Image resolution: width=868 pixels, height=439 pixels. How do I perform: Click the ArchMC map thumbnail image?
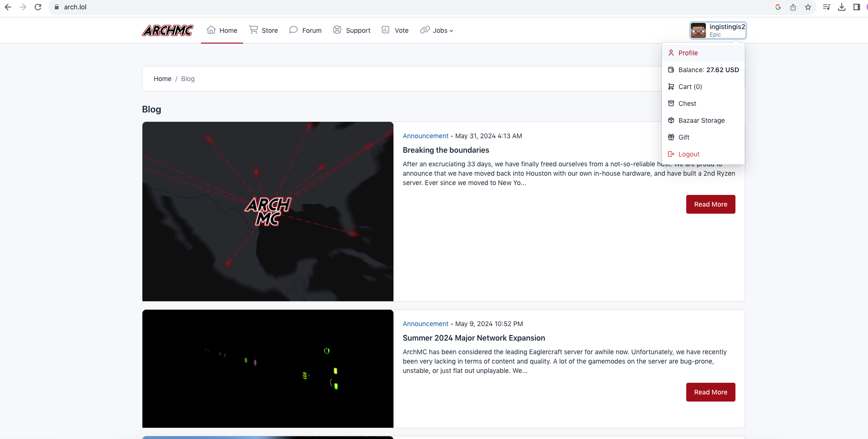pos(268,211)
